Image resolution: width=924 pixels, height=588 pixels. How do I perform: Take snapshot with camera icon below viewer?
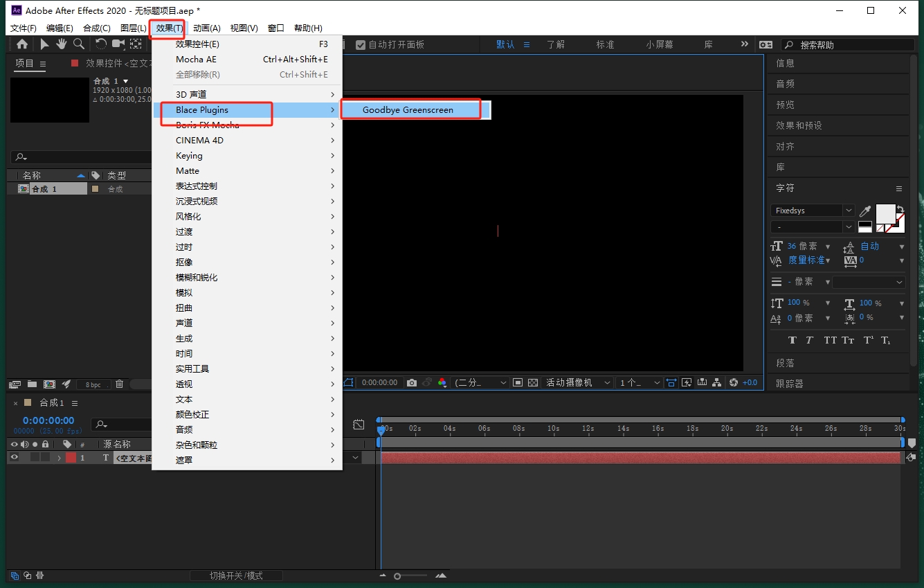pos(412,382)
